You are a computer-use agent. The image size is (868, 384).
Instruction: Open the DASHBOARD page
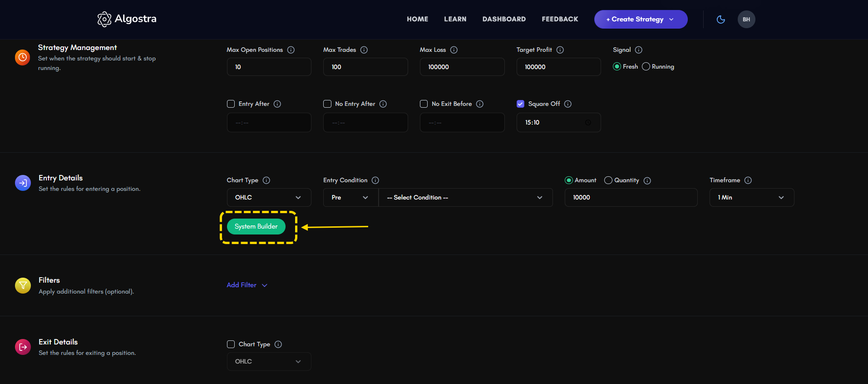(x=504, y=19)
